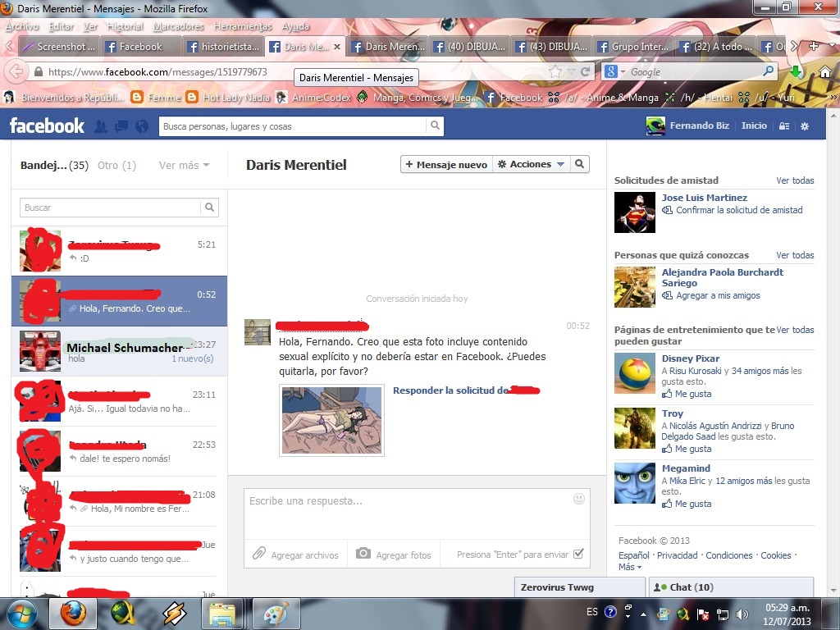Confirm friend request from Jose Luis Martinez
840x630 pixels.
[x=739, y=210]
